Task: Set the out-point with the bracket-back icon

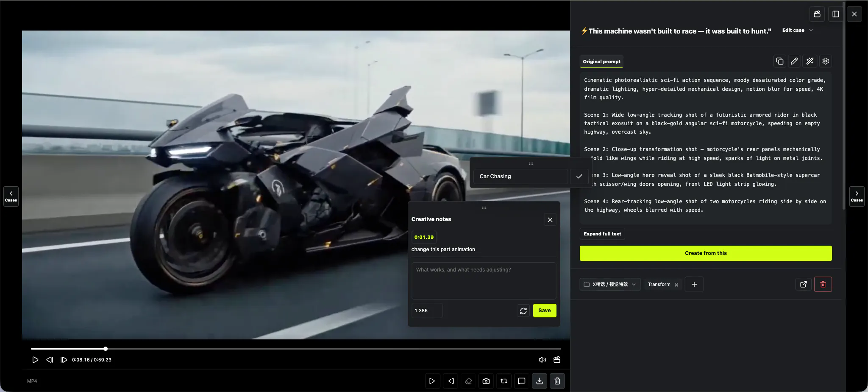Action: tap(451, 381)
